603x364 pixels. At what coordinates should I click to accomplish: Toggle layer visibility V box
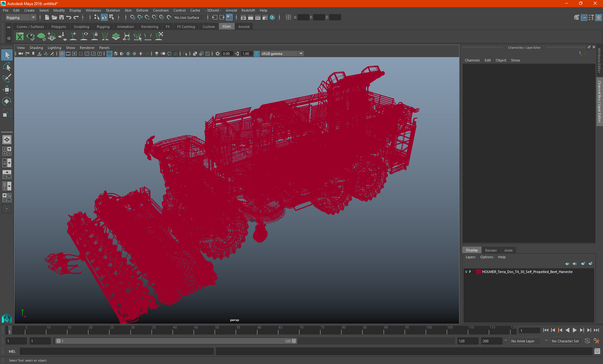click(466, 272)
